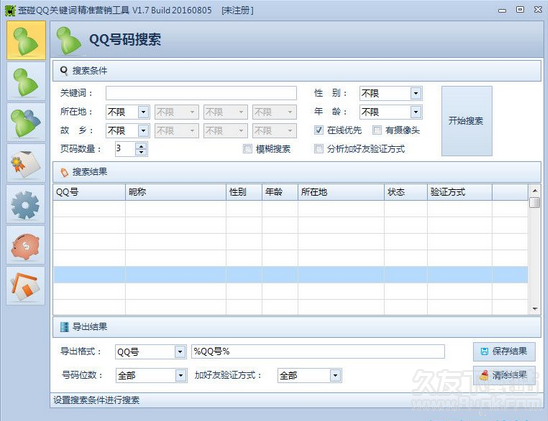
Task: Enable the 分析加好友验证方式 checkbox
Action: [x=318, y=149]
